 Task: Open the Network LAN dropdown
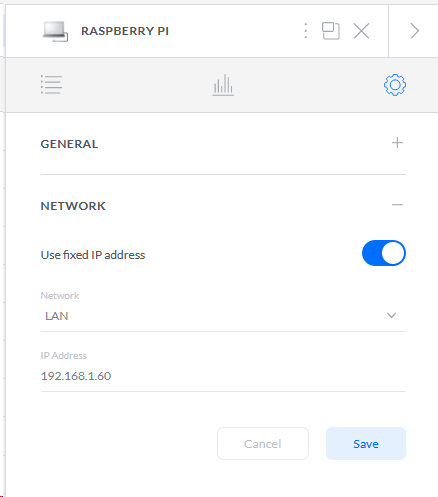pyautogui.click(x=223, y=315)
